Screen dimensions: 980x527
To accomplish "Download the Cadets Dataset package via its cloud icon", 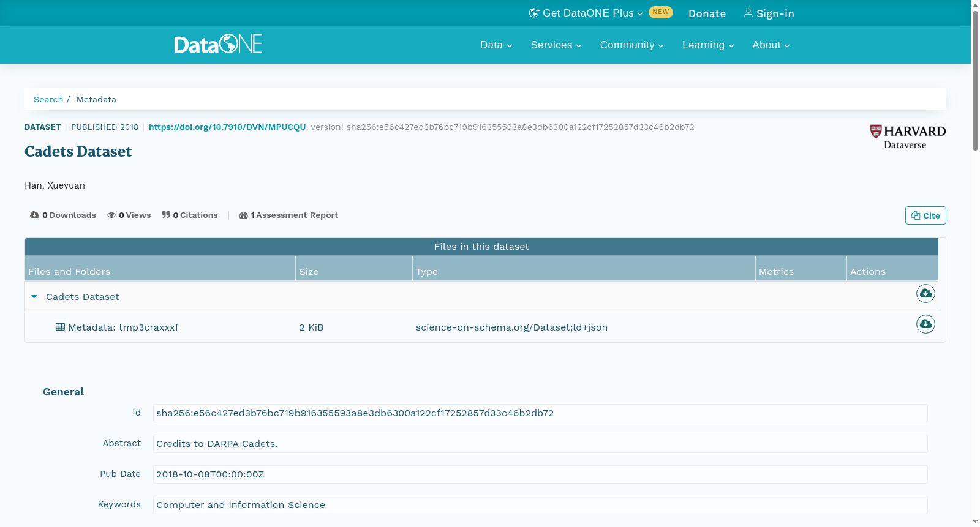I will tap(925, 294).
